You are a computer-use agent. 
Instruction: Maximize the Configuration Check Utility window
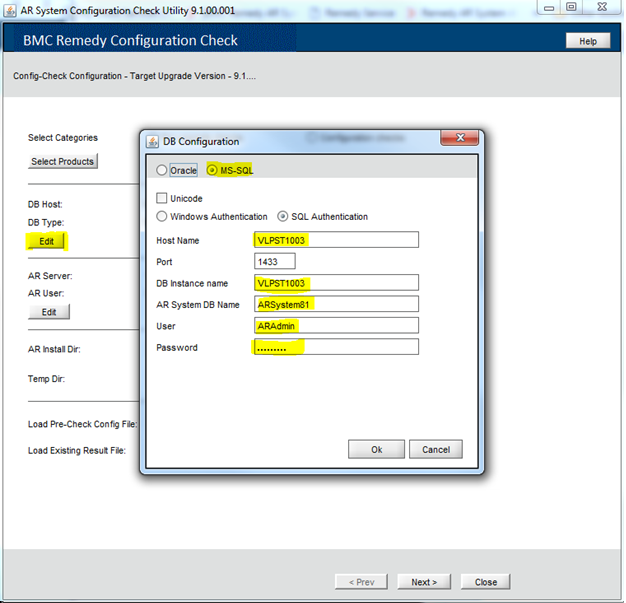571,7
